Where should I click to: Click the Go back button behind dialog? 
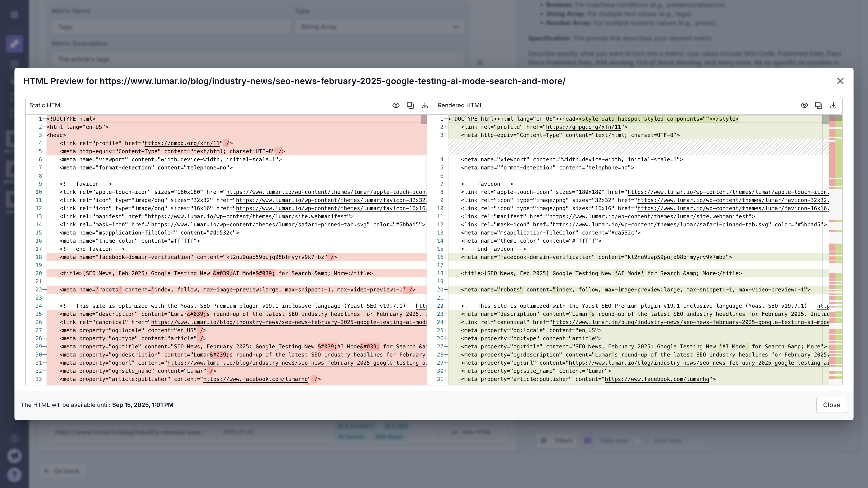(62, 471)
